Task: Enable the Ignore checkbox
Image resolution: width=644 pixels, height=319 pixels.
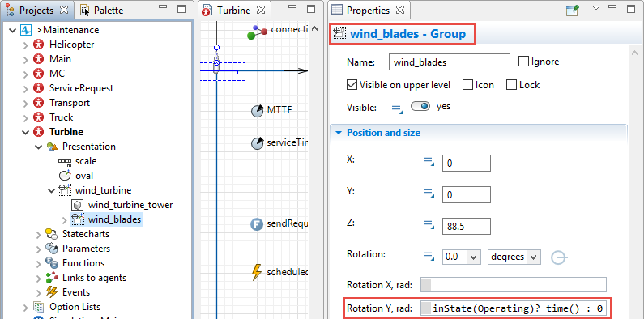Action: click(523, 62)
